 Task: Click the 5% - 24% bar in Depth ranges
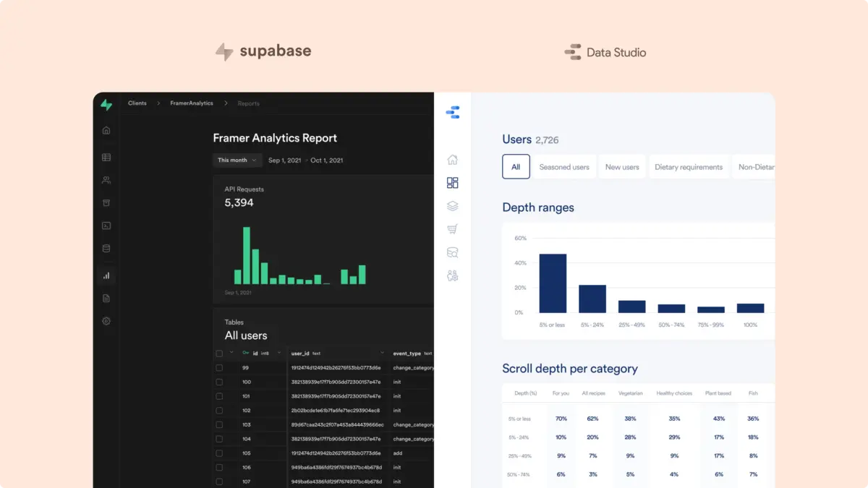click(592, 299)
